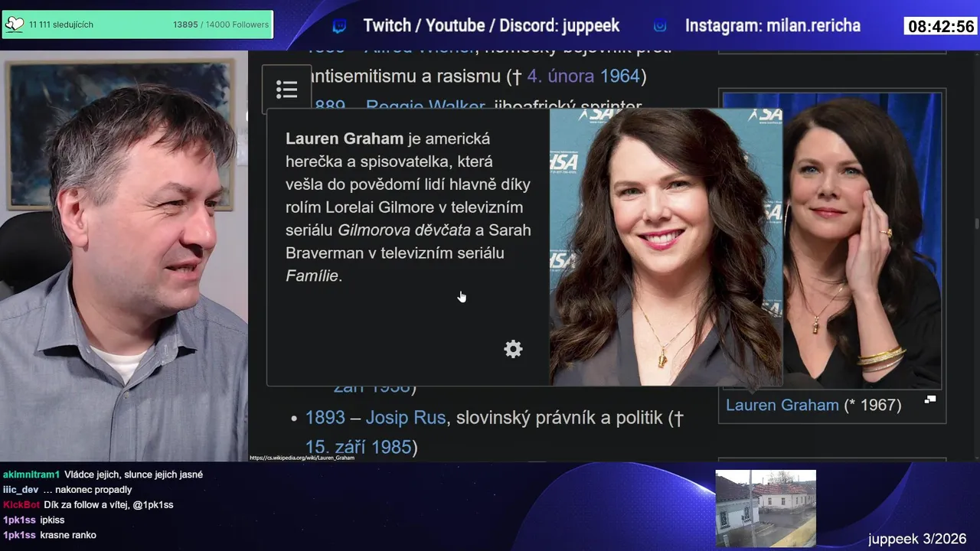Open the 15. září date link
Image resolution: width=980 pixels, height=551 pixels.
[338, 447]
